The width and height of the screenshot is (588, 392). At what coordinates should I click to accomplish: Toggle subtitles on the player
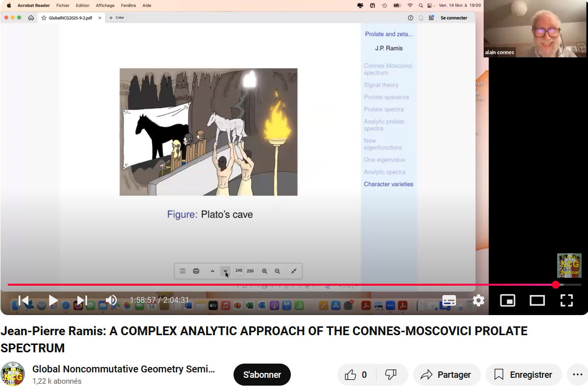449,300
